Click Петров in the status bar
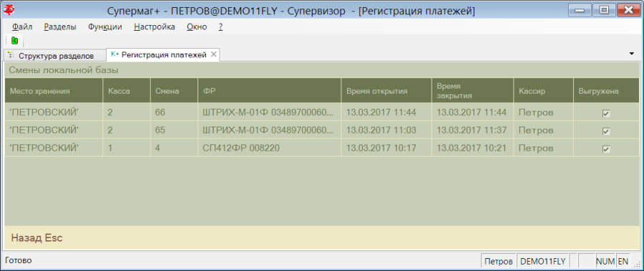This screenshot has height=271, width=644. coord(498,261)
